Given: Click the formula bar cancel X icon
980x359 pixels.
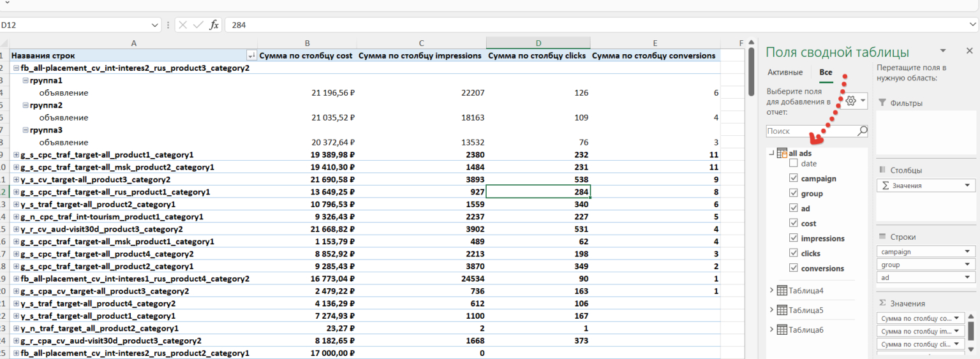Looking at the screenshot, I should (182, 25).
